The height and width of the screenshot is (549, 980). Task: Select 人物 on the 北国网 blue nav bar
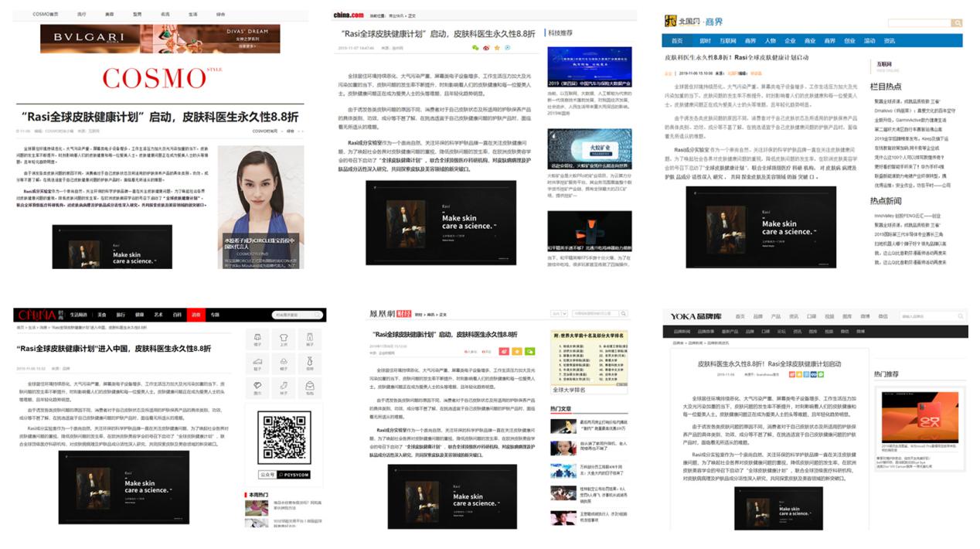771,41
